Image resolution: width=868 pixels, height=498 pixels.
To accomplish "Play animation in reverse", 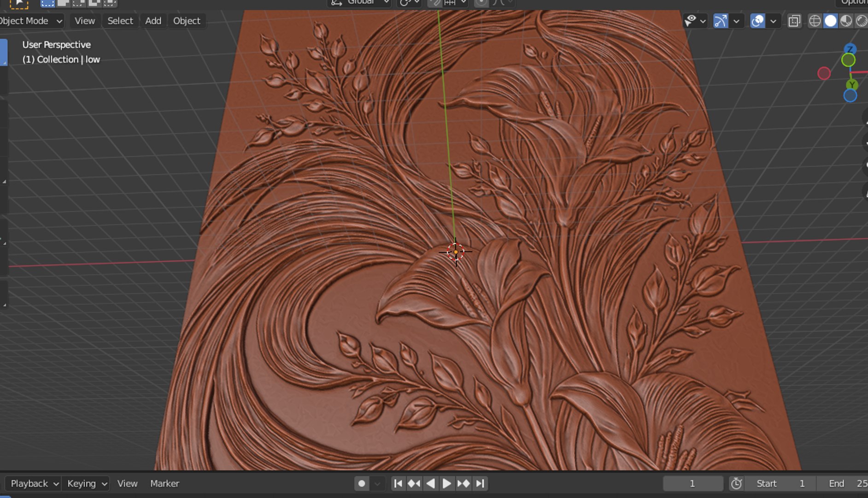I will [x=431, y=483].
